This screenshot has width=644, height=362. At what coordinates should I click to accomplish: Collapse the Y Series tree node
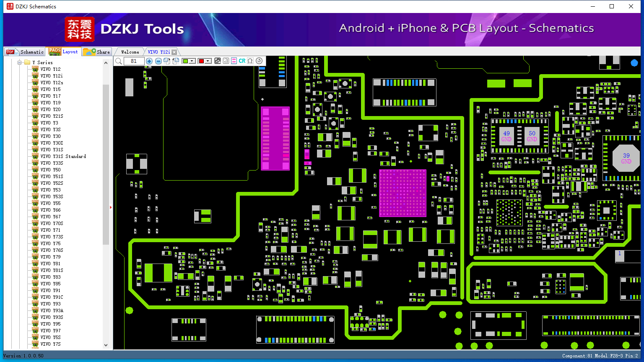tap(19, 62)
